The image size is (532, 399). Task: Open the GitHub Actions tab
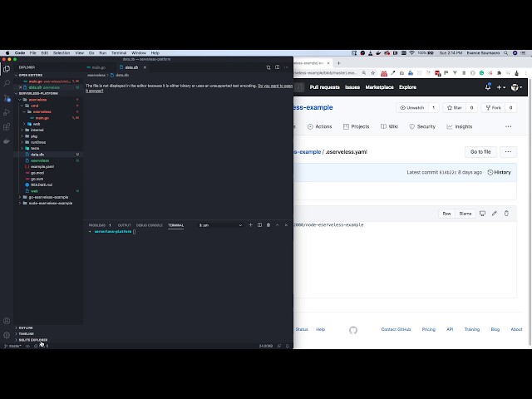tap(319, 126)
